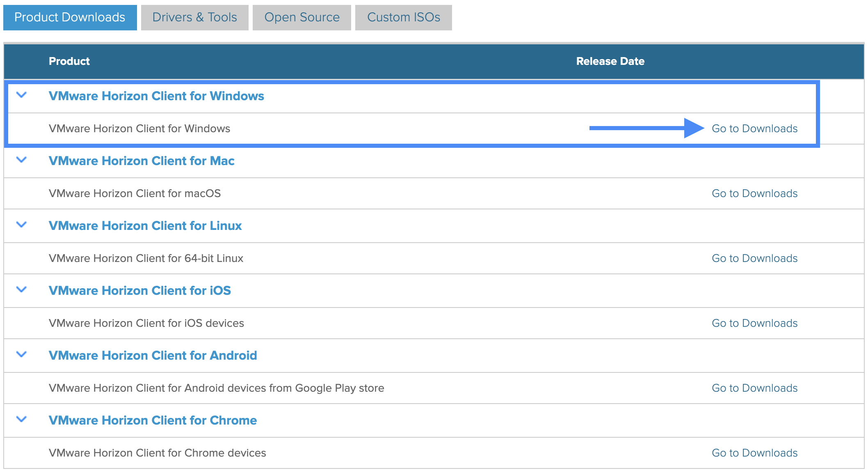Screen dimensions: 868x473
Task: Go to Downloads for VMware Horizon Client for Windows
Action: pyautogui.click(x=754, y=128)
